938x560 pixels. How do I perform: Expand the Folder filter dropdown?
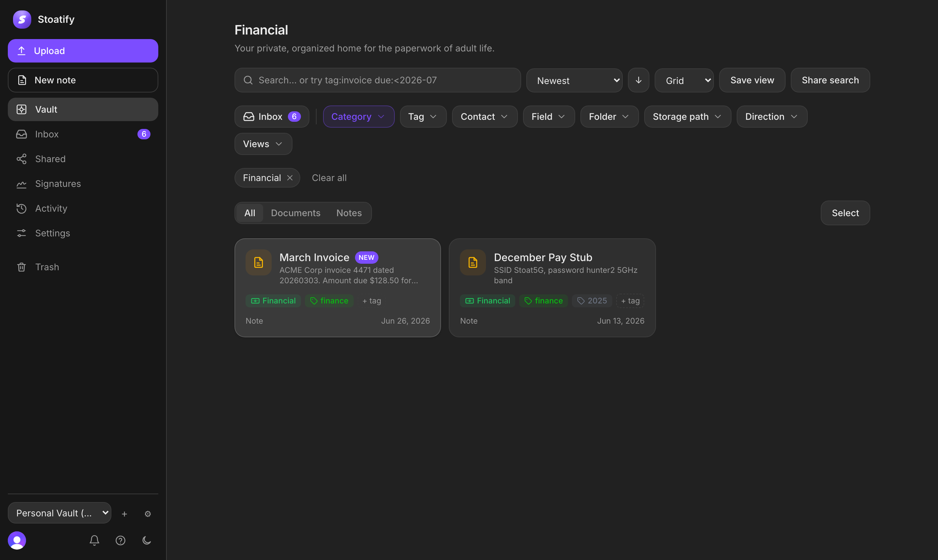click(609, 117)
